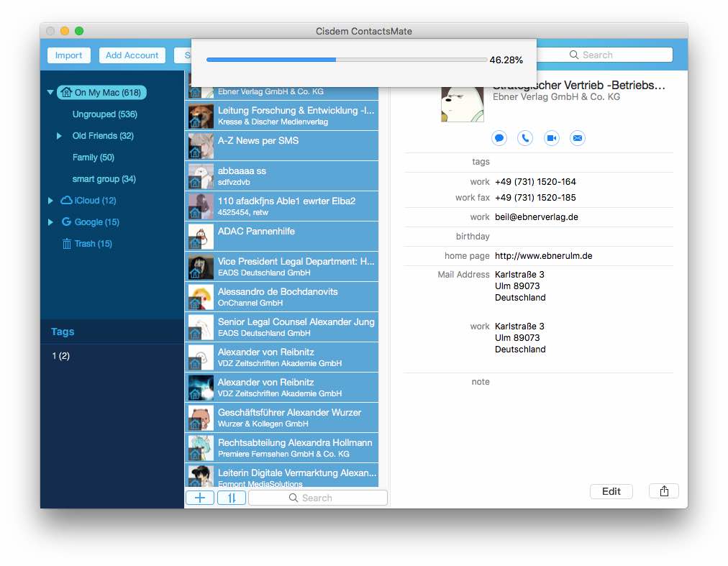Select the Geschäftsführer Alexander Wurzer contact

pyautogui.click(x=282, y=417)
